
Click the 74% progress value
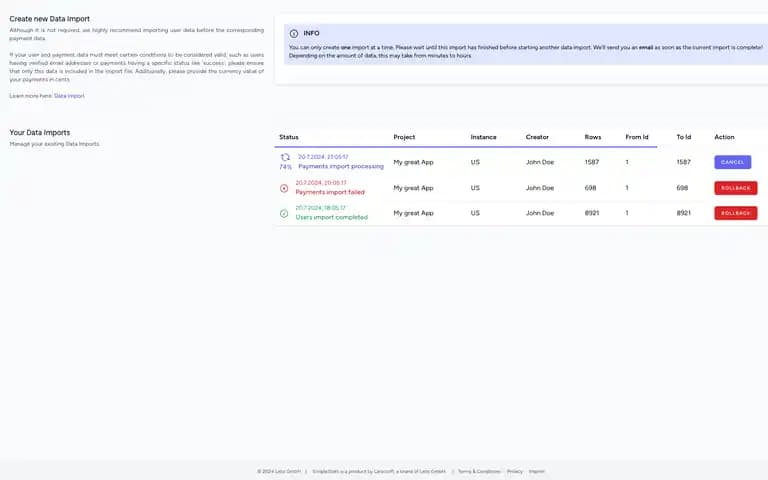[285, 167]
